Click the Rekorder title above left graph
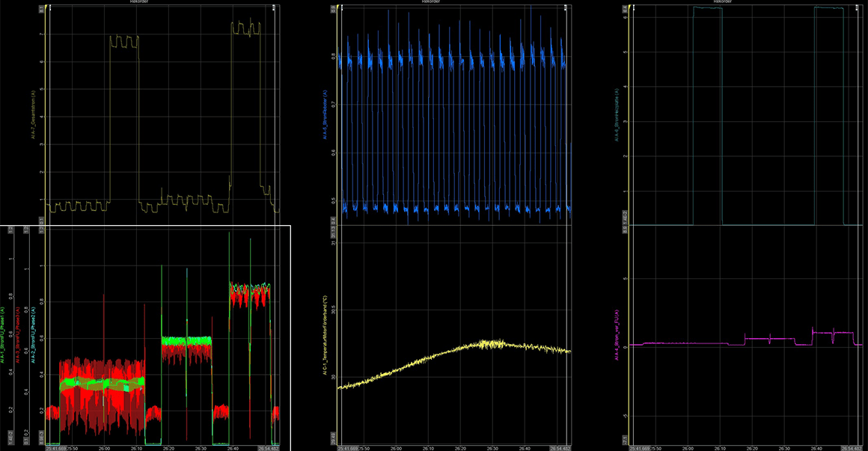This screenshot has height=451, width=868. 159,2
